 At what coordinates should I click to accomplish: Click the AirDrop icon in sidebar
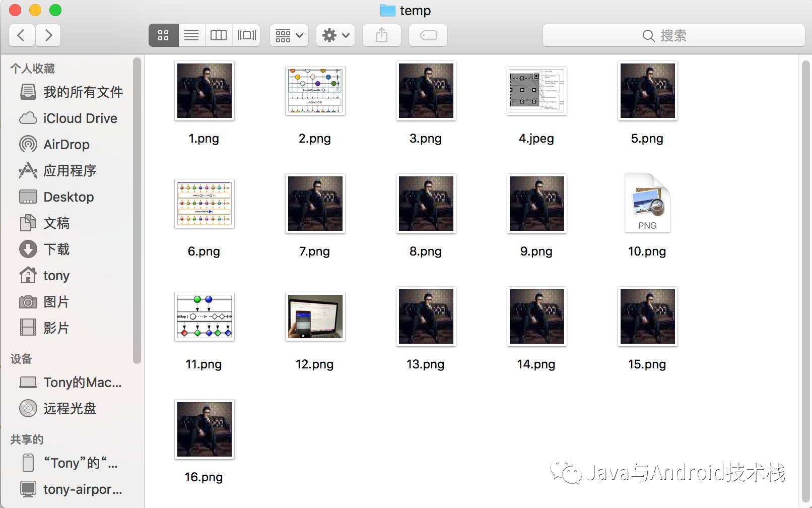pyautogui.click(x=28, y=144)
